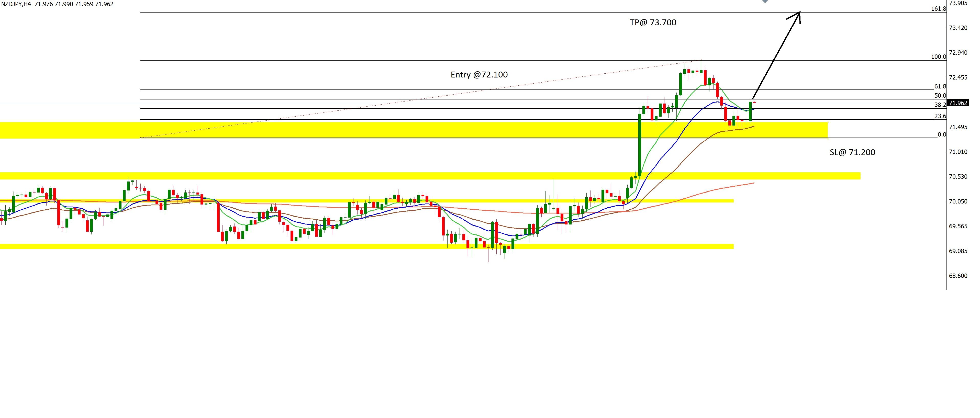
Task: Click the 70.530 price axis value
Action: (x=958, y=177)
